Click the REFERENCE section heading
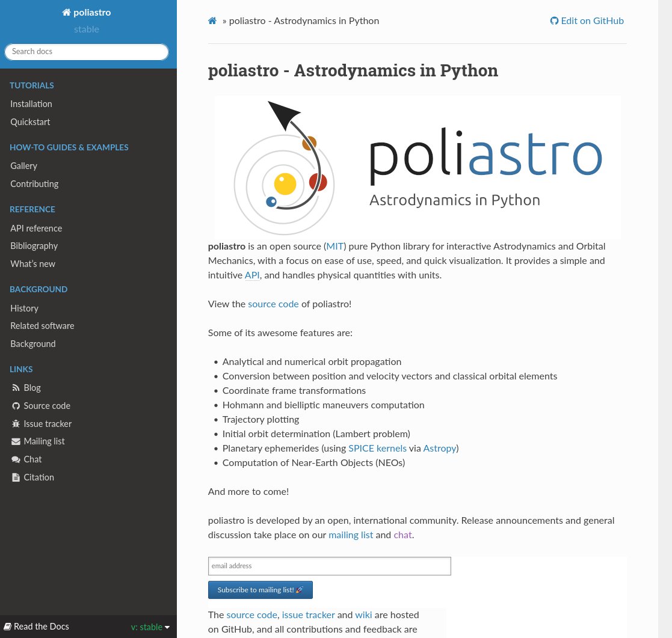The width and height of the screenshot is (672, 638). click(x=32, y=209)
